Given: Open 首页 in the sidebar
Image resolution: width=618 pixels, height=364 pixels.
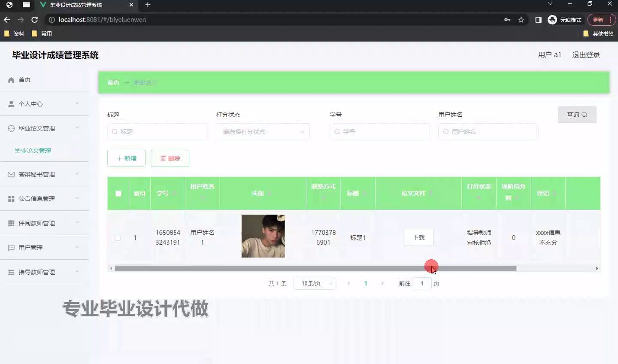Looking at the screenshot, I should pos(45,79).
